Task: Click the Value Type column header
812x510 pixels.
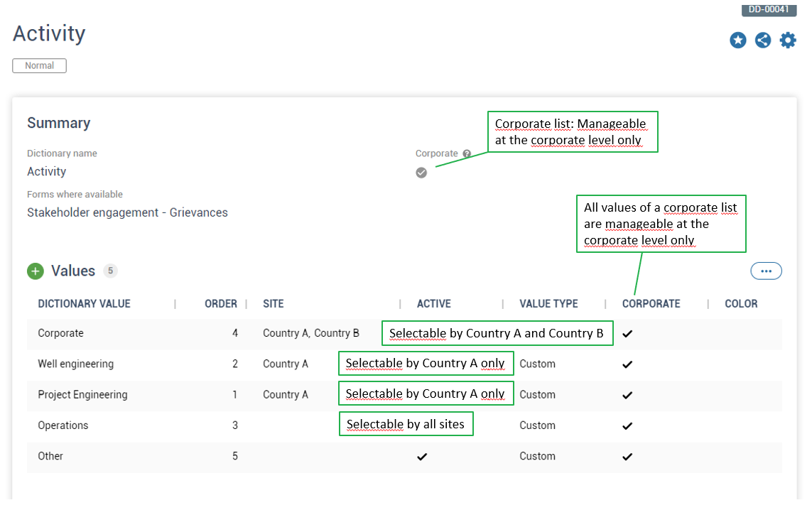Action: (548, 304)
